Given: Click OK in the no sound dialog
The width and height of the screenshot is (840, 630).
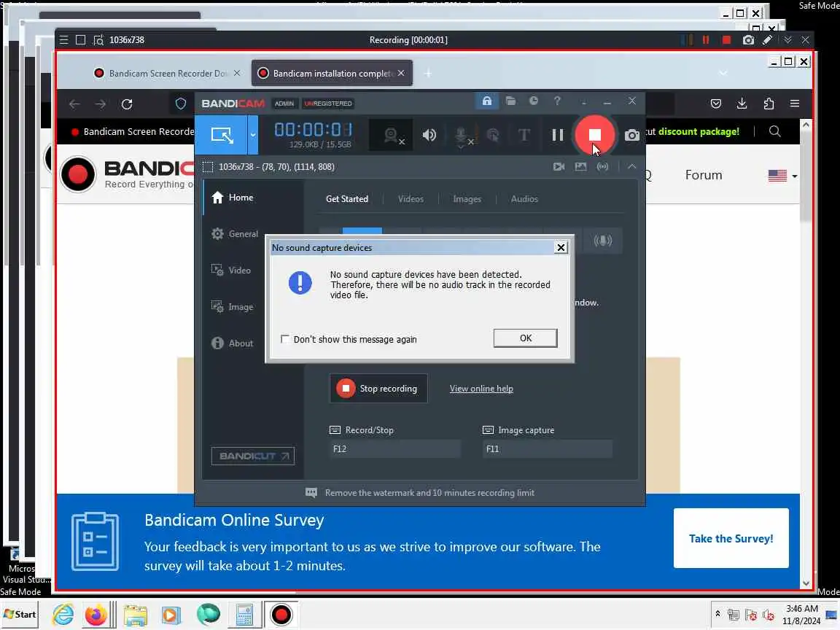Looking at the screenshot, I should point(526,338).
